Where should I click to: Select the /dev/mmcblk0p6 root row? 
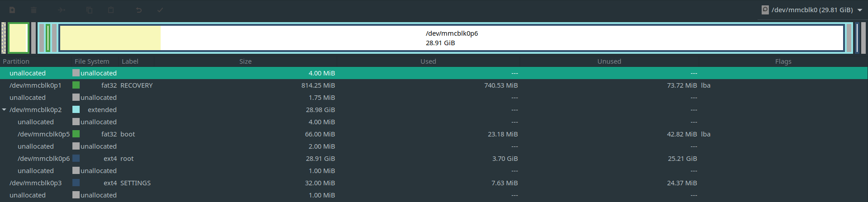(434, 159)
